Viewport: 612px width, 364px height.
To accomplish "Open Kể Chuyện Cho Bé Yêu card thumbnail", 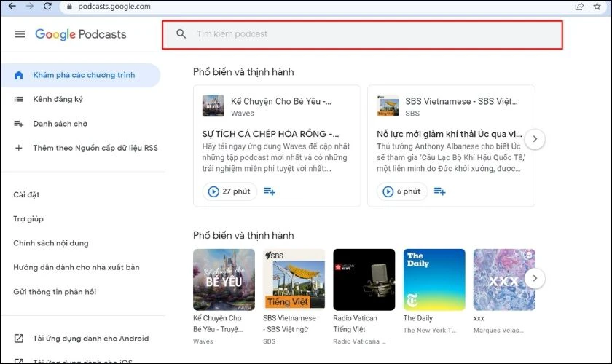I will pyautogui.click(x=213, y=106).
